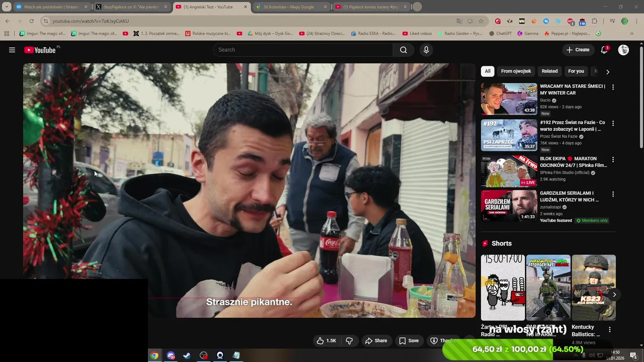Open the BLOK EKIPA live thumbnail

(x=509, y=171)
